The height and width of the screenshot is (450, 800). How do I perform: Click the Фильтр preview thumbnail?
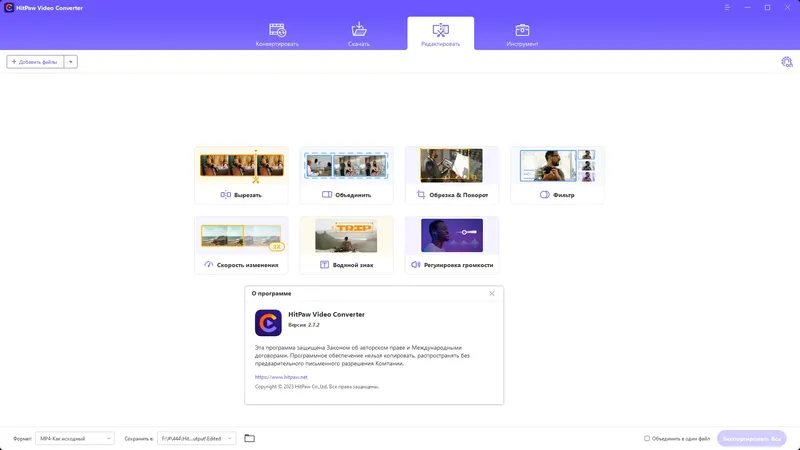tap(557, 165)
